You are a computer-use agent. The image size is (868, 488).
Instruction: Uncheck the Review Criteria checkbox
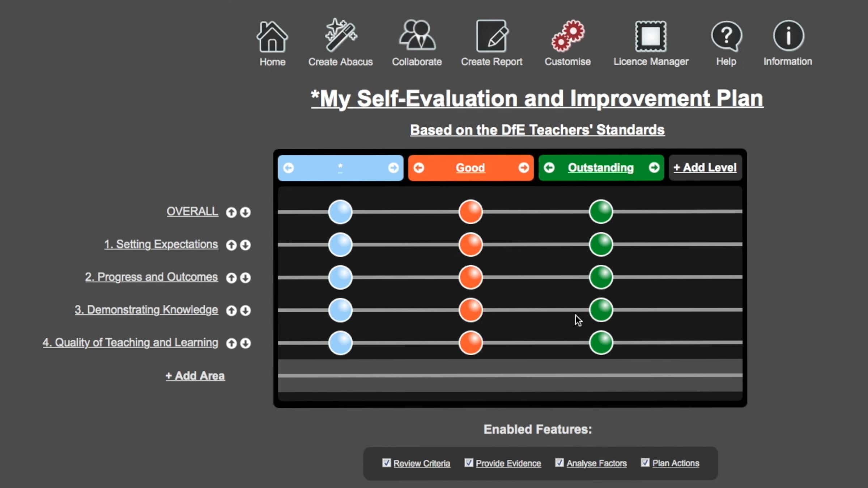tap(386, 463)
